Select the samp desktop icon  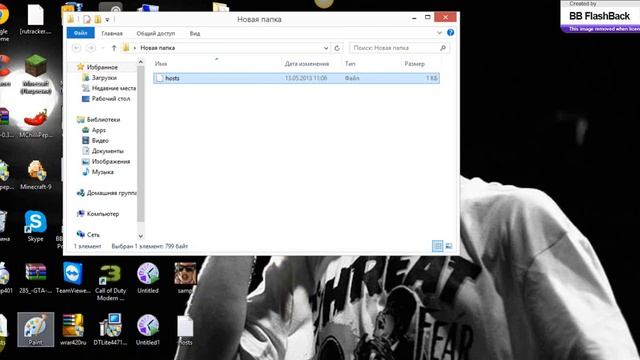point(185,278)
